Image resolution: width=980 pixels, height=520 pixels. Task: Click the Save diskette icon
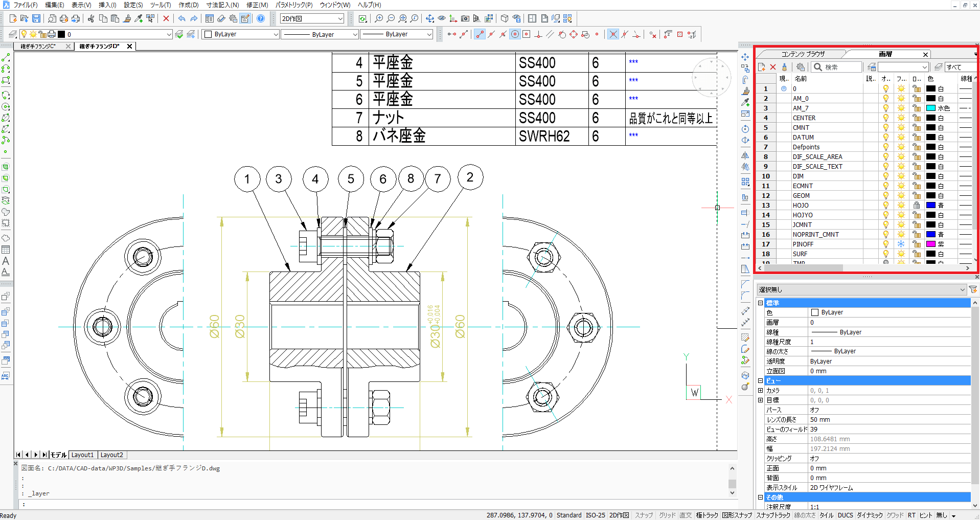point(36,18)
